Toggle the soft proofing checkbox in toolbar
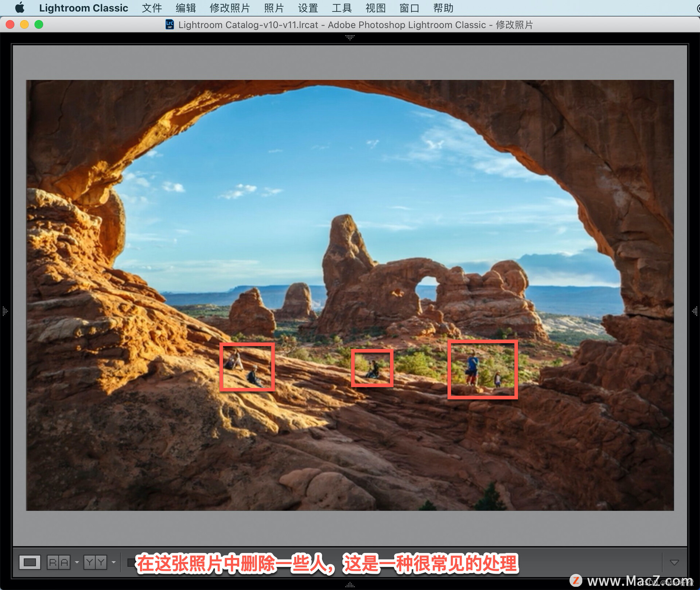This screenshot has width=700, height=590. point(131,562)
